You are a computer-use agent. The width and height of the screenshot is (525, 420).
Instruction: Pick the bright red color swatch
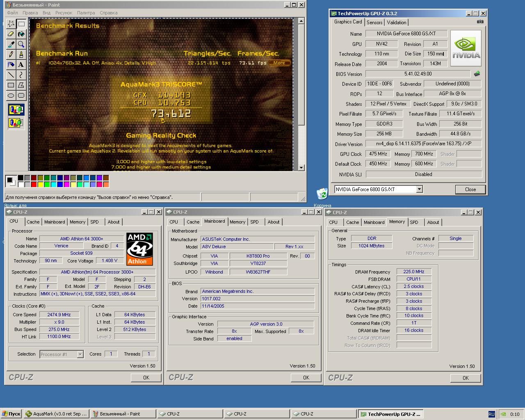tap(34, 185)
